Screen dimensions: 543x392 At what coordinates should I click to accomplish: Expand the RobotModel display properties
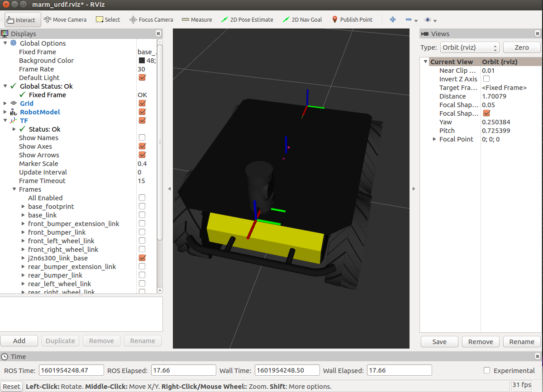point(5,112)
